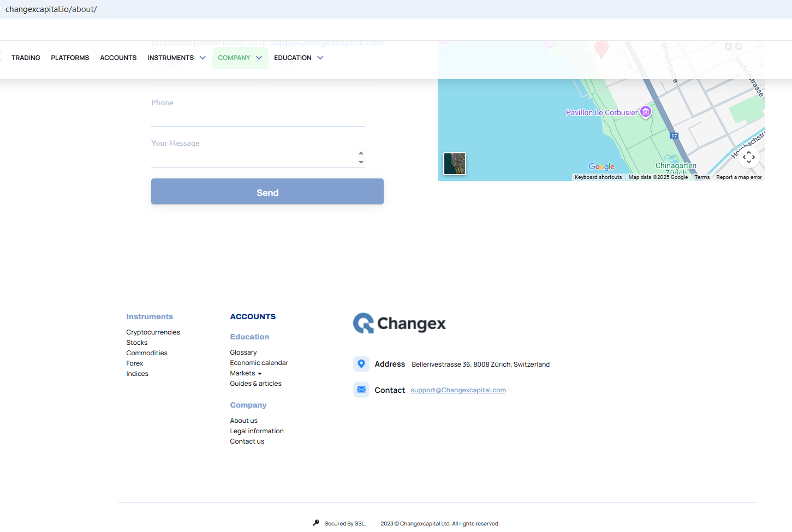Click the Changex logo in footer

pyautogui.click(x=399, y=324)
